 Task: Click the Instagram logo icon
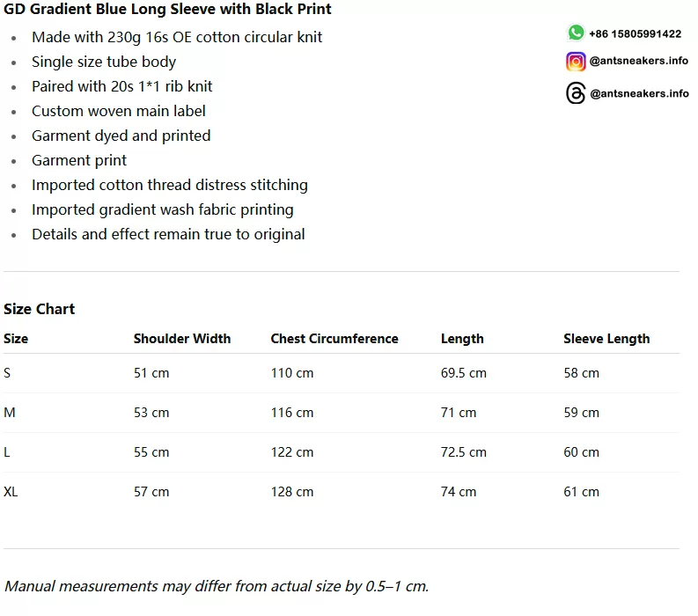576,62
